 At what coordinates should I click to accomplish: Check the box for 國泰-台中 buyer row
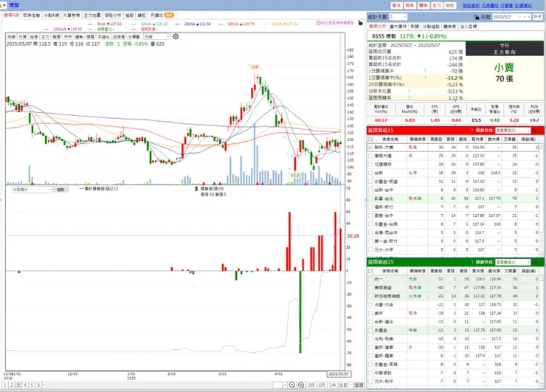click(370, 216)
